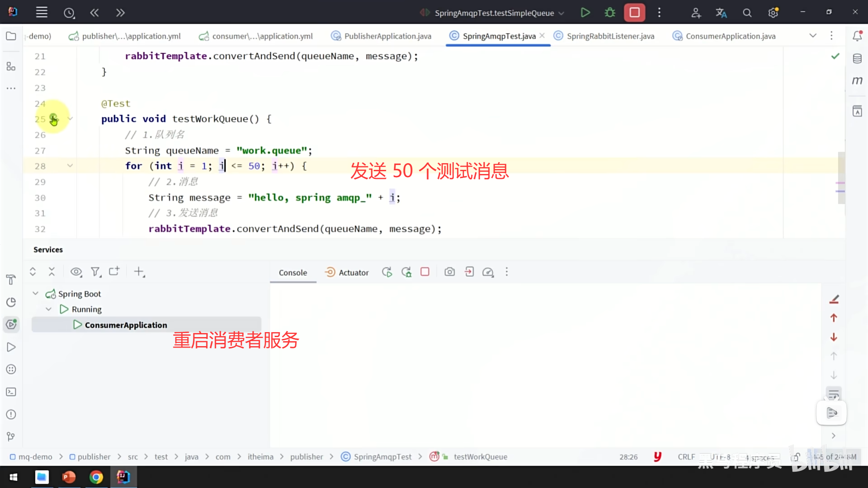Viewport: 868px width, 488px height.
Task: Open the Actuator tab in Services
Action: pyautogui.click(x=347, y=272)
